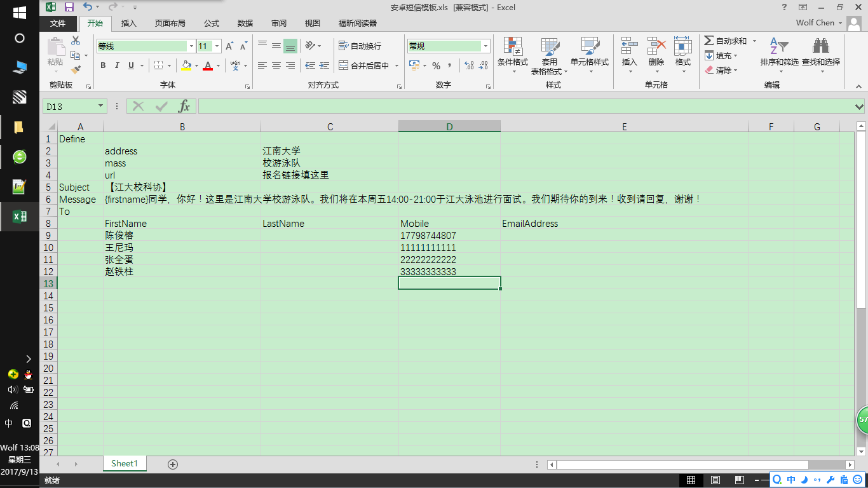Viewport: 868px width, 488px height.
Task: Toggle Italic formatting
Action: tap(117, 65)
